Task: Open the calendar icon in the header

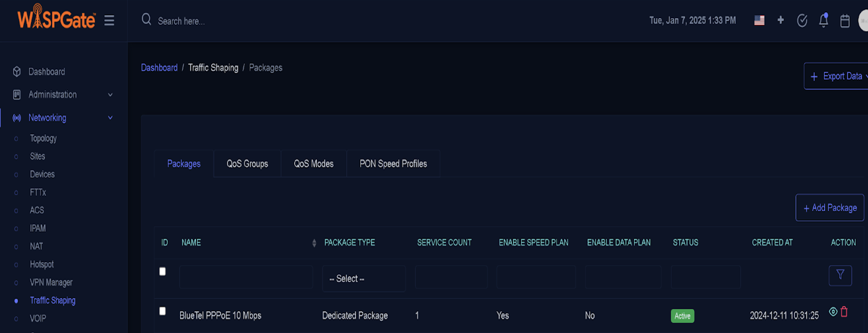Action: click(x=845, y=21)
